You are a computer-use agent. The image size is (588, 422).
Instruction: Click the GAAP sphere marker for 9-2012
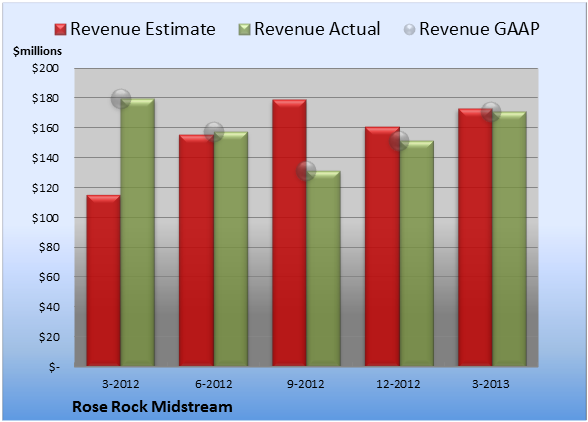click(x=306, y=171)
